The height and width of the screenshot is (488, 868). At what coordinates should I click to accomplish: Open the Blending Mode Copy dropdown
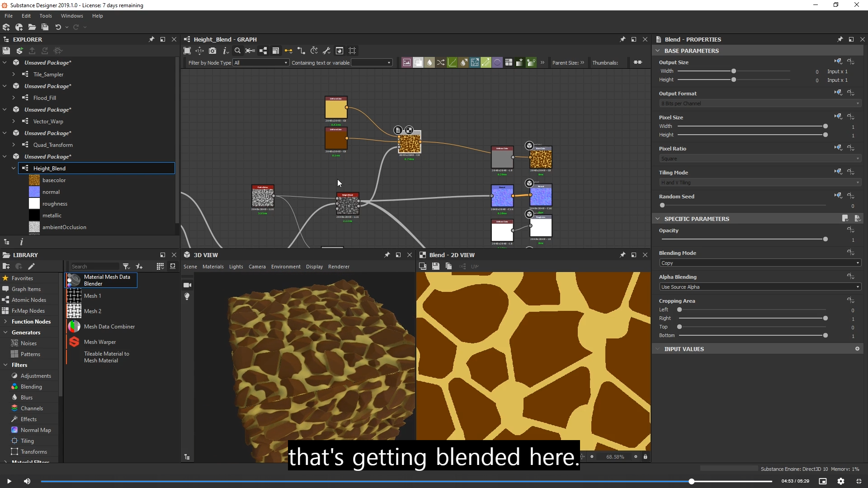coord(759,263)
